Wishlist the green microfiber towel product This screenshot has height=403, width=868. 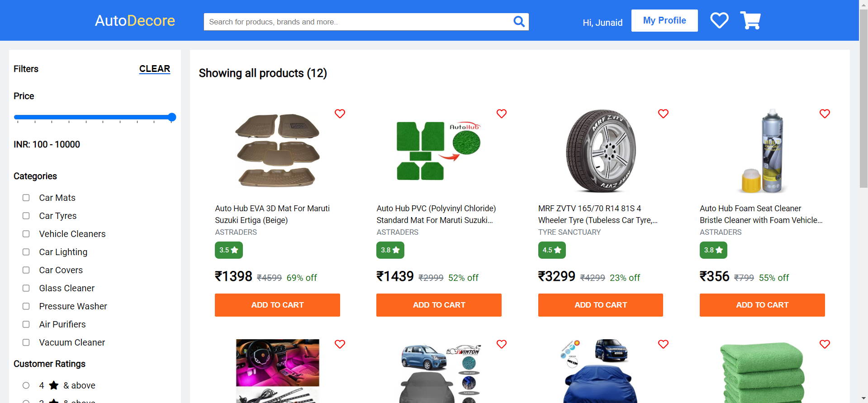[x=825, y=344]
